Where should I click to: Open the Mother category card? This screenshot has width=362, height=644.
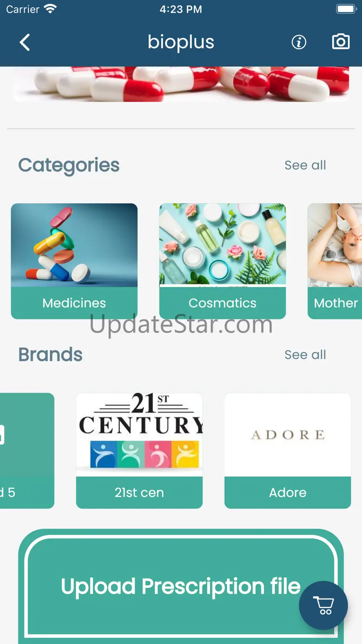tap(335, 261)
